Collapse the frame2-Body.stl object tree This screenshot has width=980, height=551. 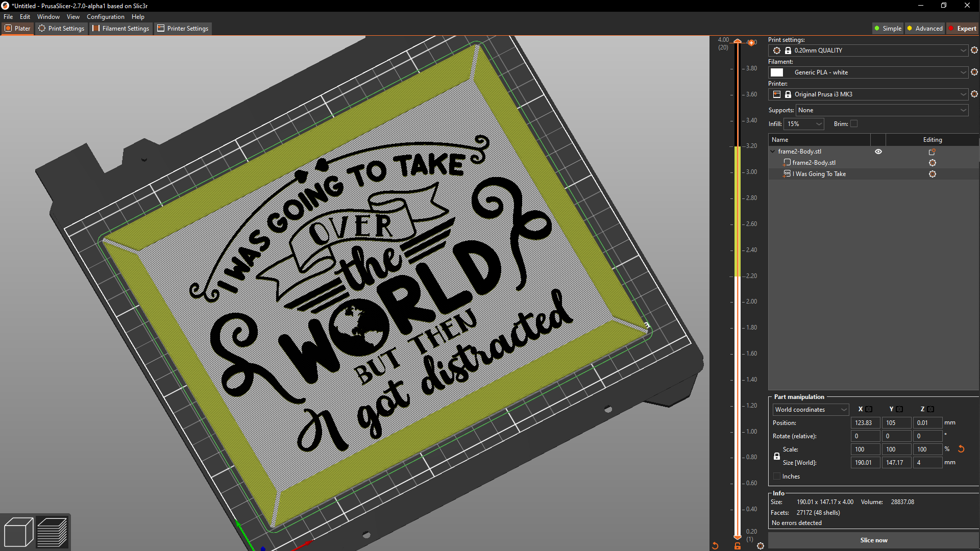[x=772, y=151]
